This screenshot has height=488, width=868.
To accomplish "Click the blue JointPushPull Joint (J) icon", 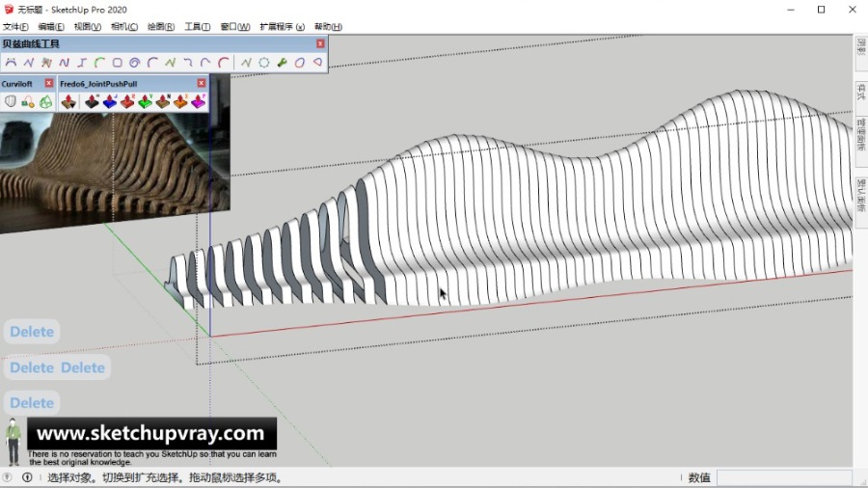I will click(x=110, y=101).
